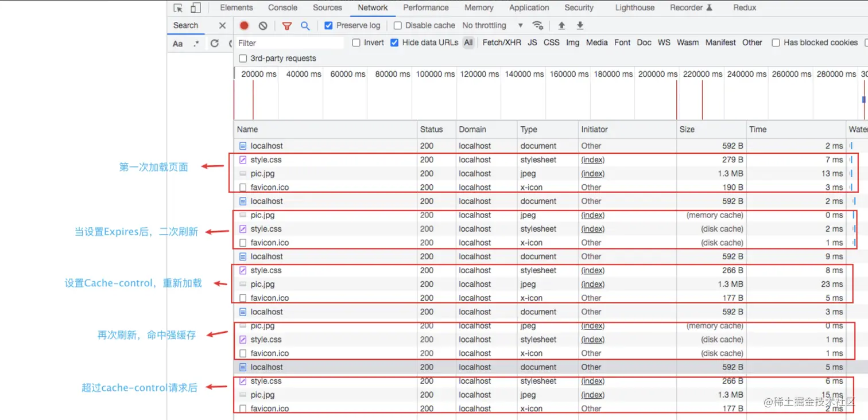Open (index) initiator link for 23 ms pic.jpg
The height and width of the screenshot is (420, 868).
click(x=592, y=285)
